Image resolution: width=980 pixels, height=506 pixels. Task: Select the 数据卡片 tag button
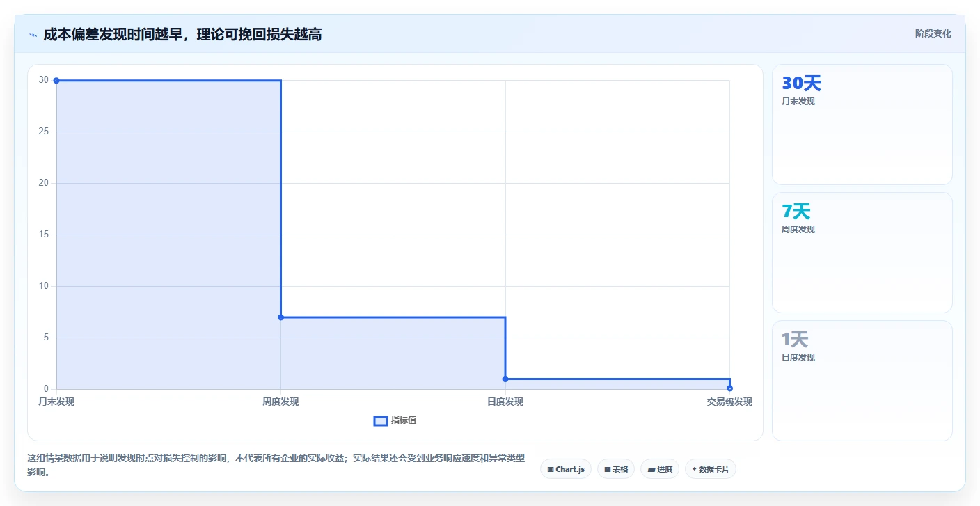tap(711, 469)
